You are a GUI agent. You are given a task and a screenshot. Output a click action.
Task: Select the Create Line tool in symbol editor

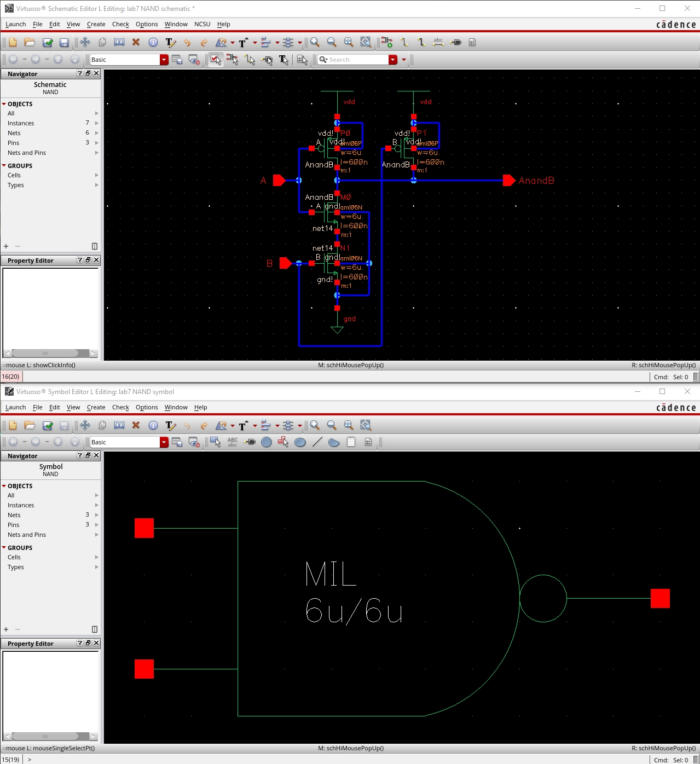pyautogui.click(x=317, y=442)
